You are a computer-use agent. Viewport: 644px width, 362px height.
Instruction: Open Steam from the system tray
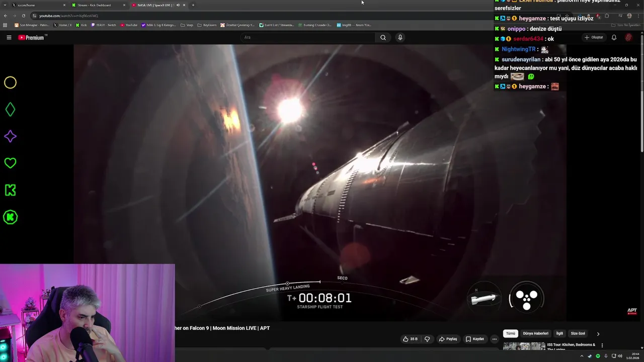click(590, 356)
